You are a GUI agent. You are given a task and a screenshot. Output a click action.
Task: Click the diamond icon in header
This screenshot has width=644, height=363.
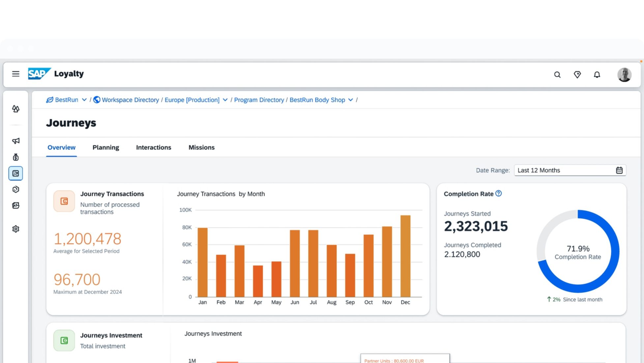[577, 75]
